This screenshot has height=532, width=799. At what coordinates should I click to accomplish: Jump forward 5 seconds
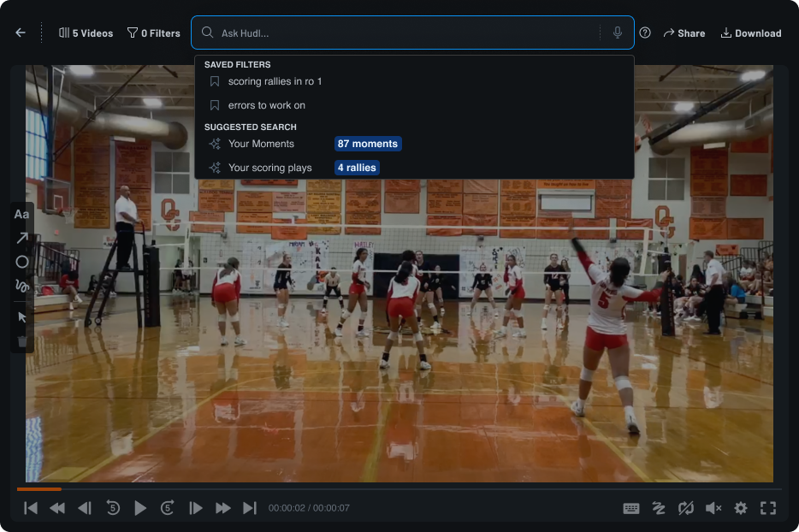click(168, 508)
